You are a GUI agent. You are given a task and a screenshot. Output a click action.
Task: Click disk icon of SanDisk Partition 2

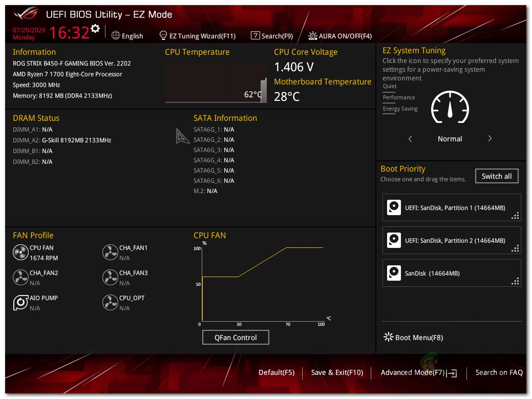(394, 240)
